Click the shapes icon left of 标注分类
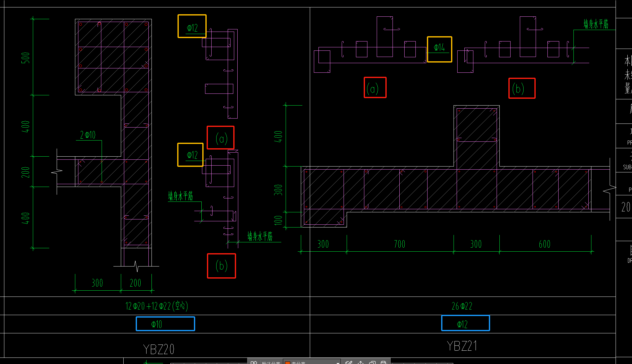This screenshot has width=632, height=364. [x=254, y=362]
